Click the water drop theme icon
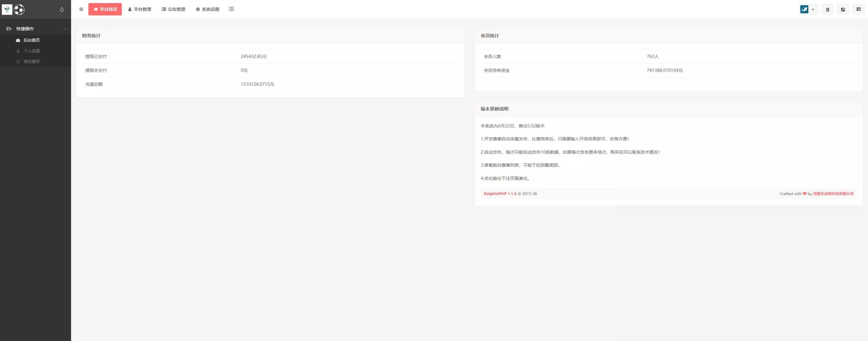The image size is (868, 341). coord(62,9)
